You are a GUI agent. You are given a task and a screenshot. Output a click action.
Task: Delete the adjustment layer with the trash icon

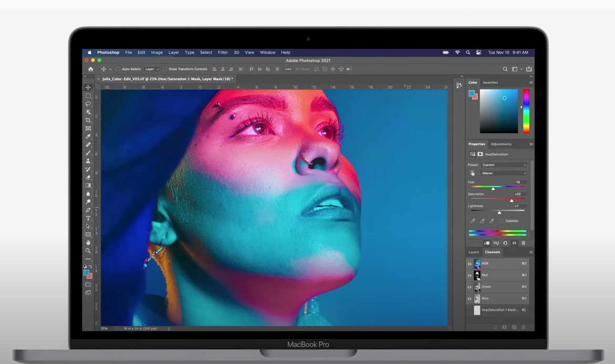pos(523,243)
